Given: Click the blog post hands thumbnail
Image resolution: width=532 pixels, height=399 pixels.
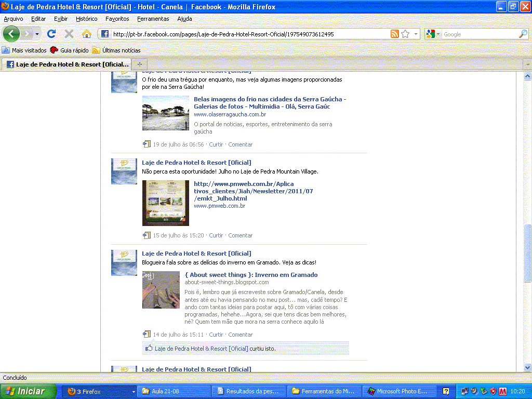Looking at the screenshot, I should [x=161, y=290].
